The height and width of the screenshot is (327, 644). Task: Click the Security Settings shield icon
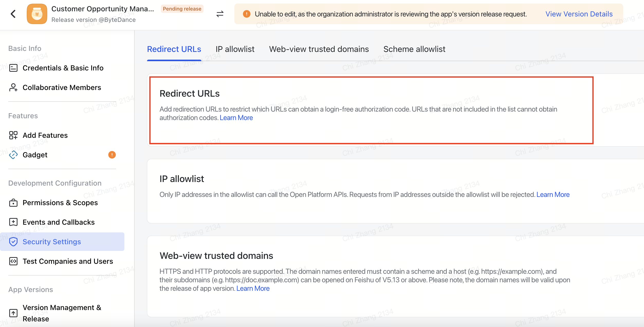click(x=13, y=242)
